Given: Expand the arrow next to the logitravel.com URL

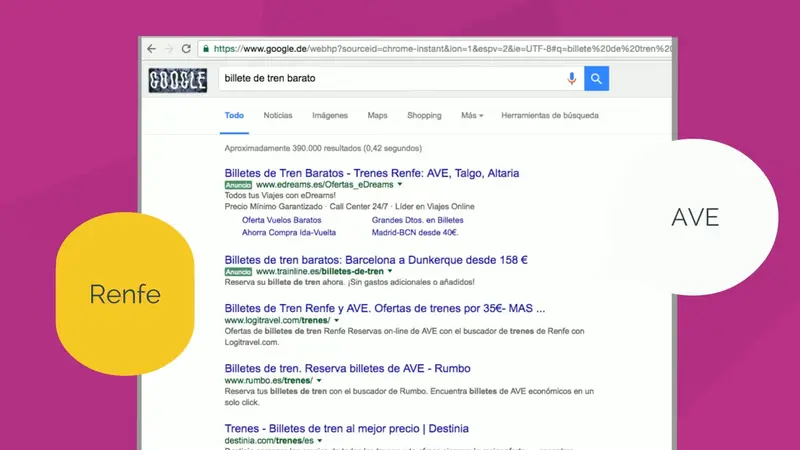Looking at the screenshot, I should (x=336, y=320).
